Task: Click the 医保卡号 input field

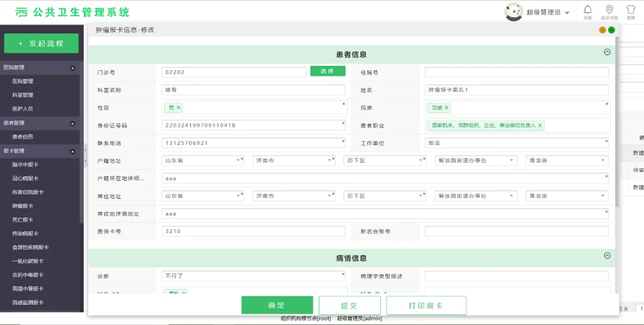Action: click(254, 231)
